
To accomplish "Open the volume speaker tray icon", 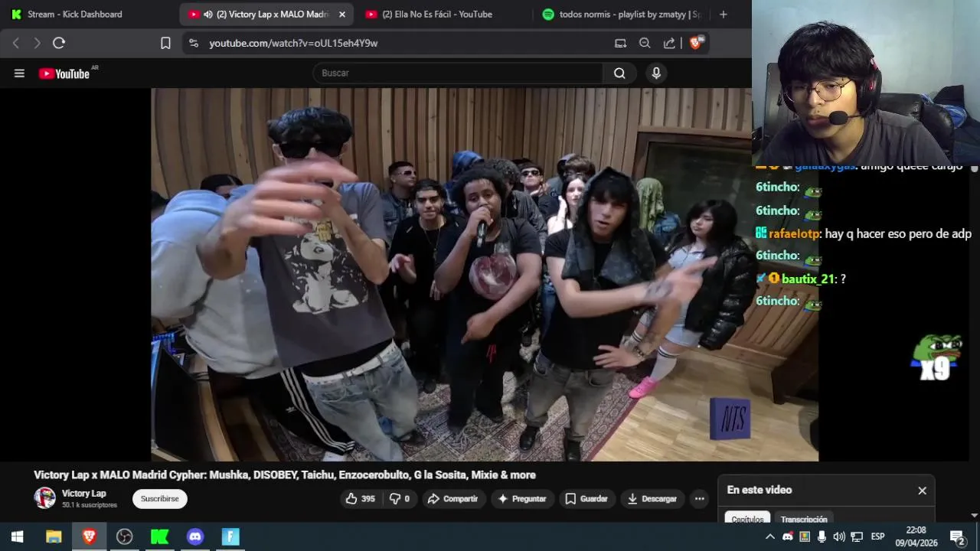I will (839, 536).
